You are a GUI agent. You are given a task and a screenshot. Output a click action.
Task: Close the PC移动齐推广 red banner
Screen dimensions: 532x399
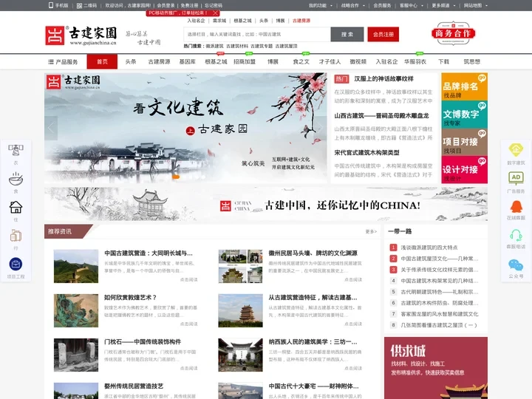(x=215, y=13)
